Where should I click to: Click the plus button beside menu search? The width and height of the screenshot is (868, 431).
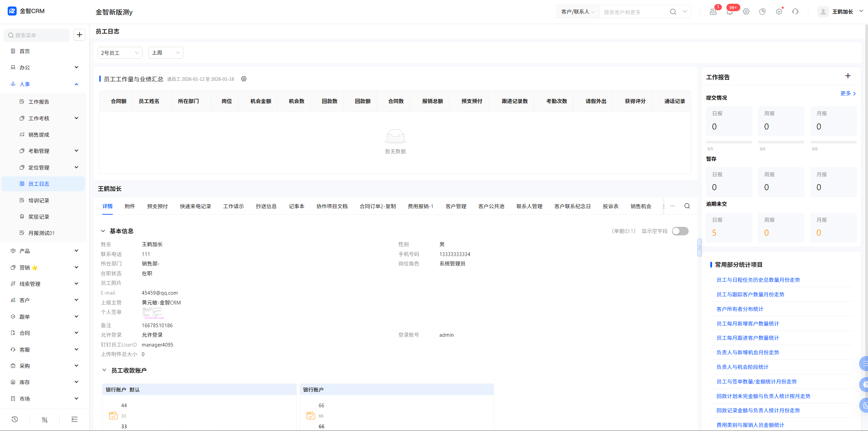79,35
